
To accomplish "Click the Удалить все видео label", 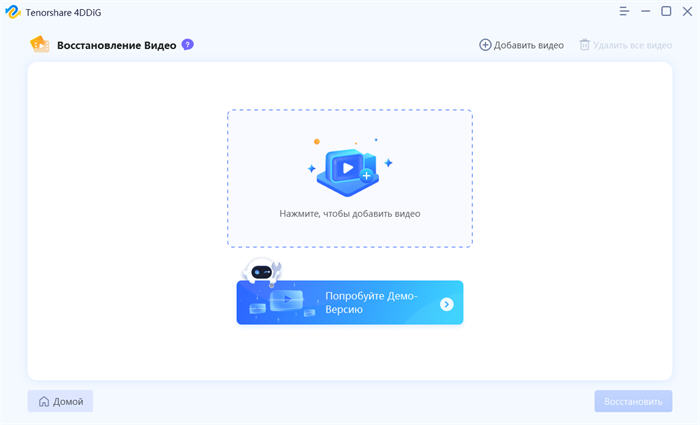I will 632,45.
